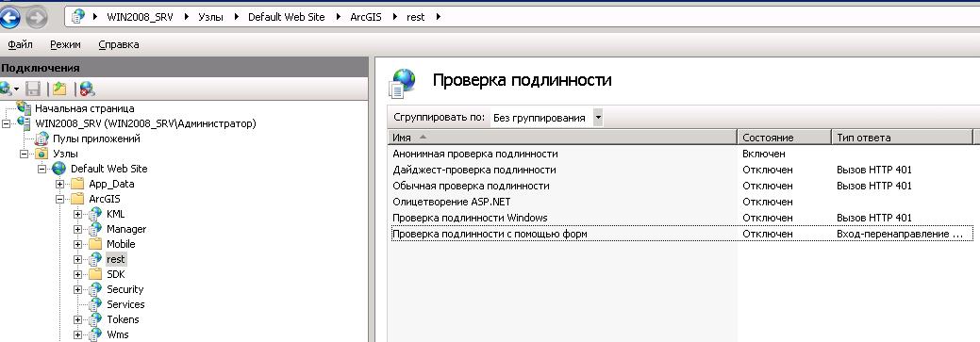Click the Начальная страница icon in tree
The width and height of the screenshot is (980, 342).
pos(25,108)
